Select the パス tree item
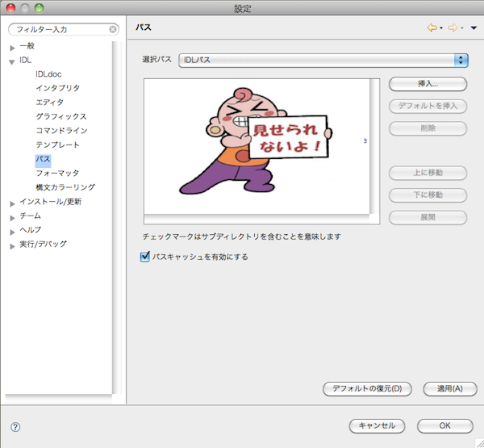 [43, 159]
